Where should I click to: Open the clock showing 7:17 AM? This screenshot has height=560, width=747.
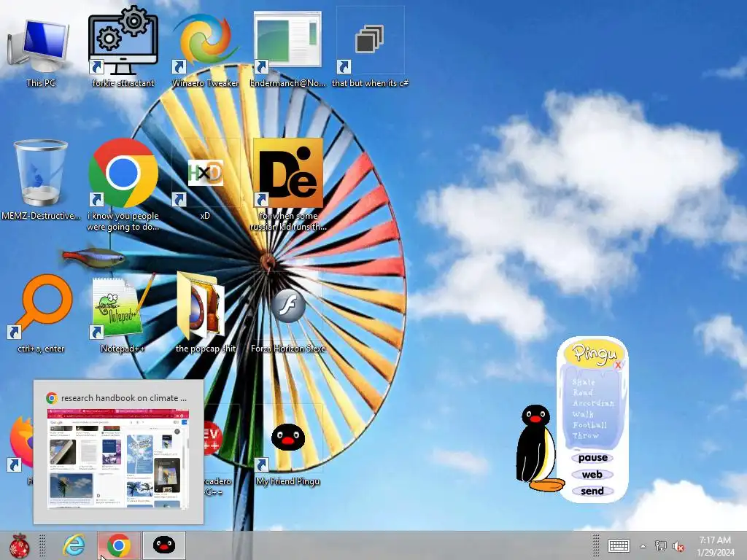coord(715,546)
